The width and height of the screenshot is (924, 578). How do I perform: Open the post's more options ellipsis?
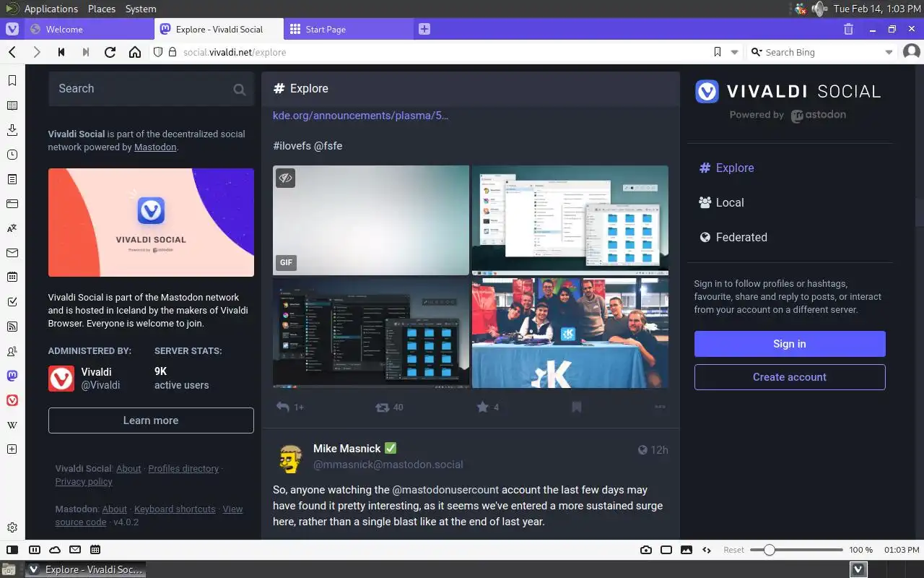point(659,407)
